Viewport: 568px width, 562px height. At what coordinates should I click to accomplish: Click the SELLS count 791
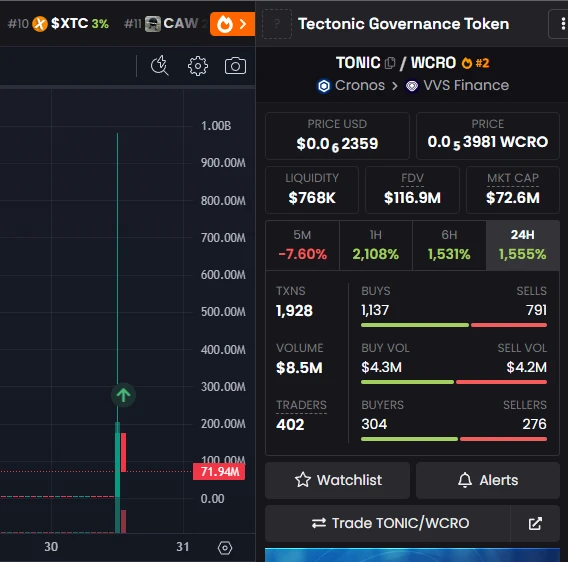pos(536,310)
